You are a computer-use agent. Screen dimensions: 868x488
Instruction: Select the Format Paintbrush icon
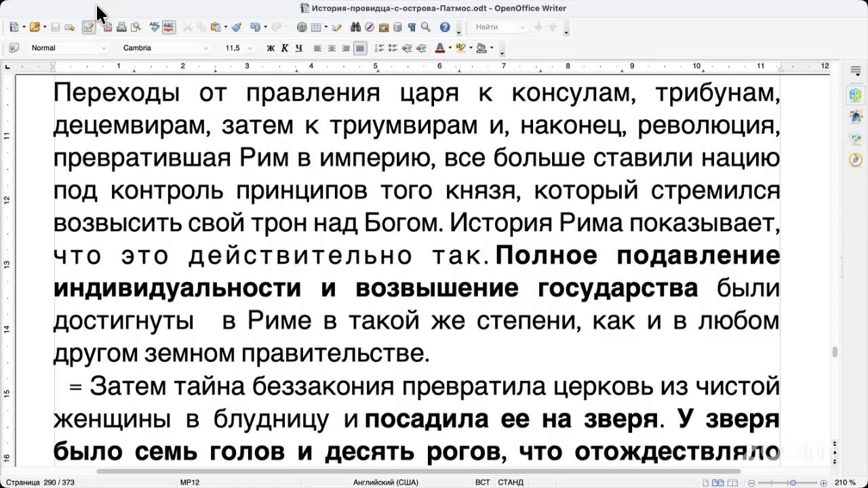[x=237, y=27]
